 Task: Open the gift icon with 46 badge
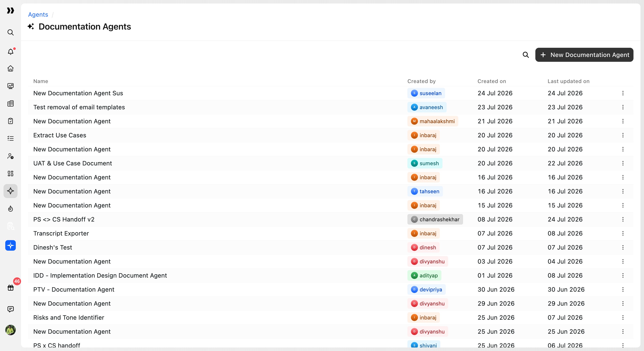click(11, 287)
